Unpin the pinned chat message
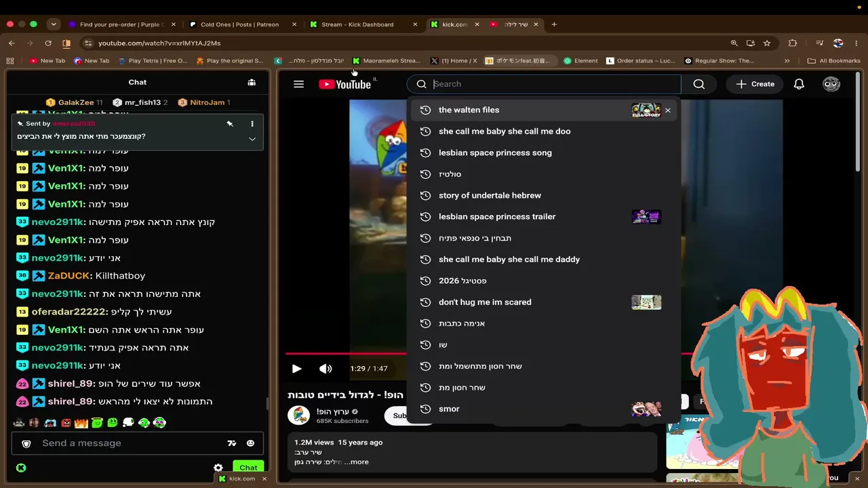 tap(230, 124)
